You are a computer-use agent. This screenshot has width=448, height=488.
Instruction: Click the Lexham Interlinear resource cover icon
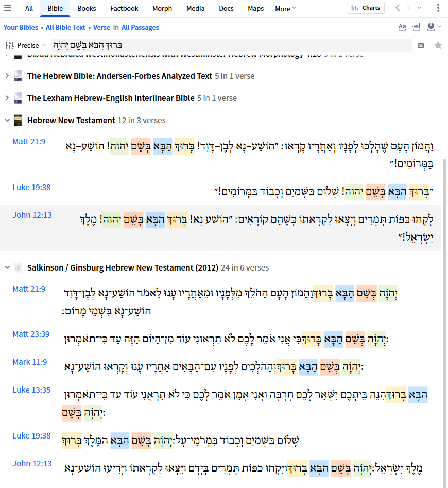(18, 98)
